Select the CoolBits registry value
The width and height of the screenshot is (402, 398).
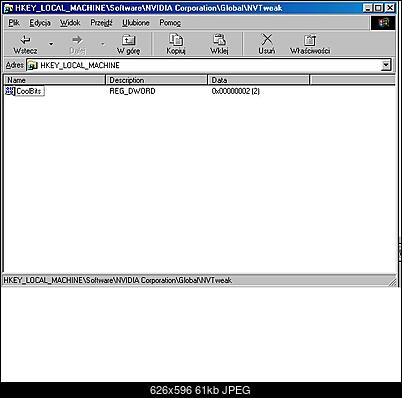click(29, 91)
